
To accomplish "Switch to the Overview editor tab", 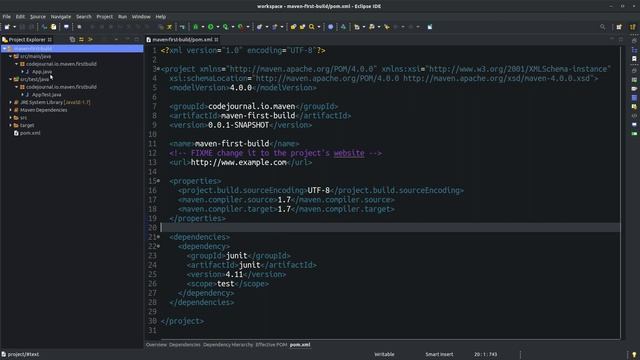I will [x=156, y=345].
